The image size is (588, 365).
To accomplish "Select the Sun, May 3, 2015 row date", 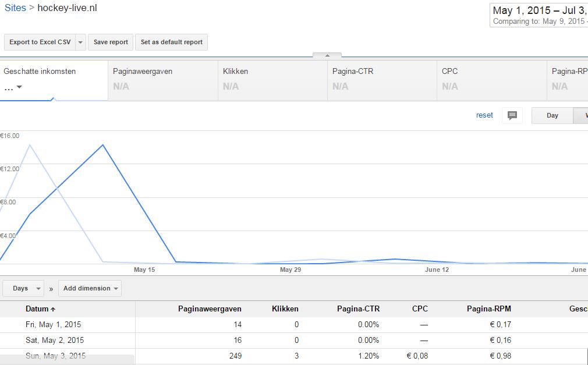I will pyautogui.click(x=55, y=356).
